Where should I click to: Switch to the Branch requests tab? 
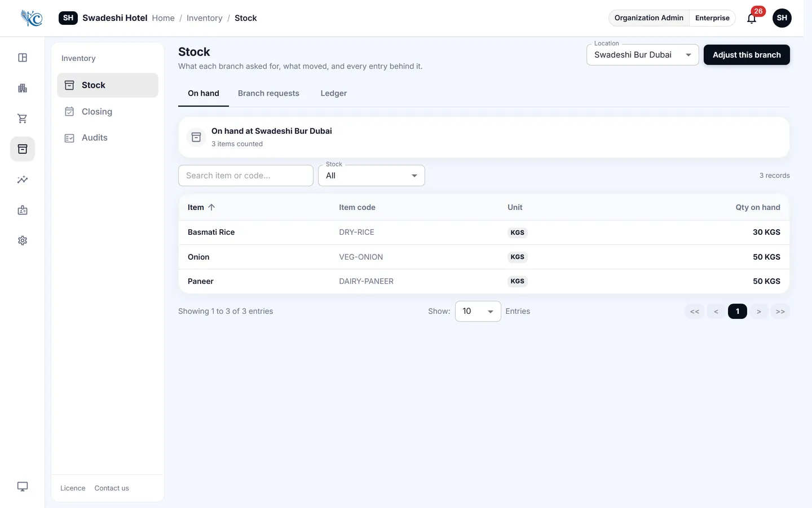(x=268, y=93)
